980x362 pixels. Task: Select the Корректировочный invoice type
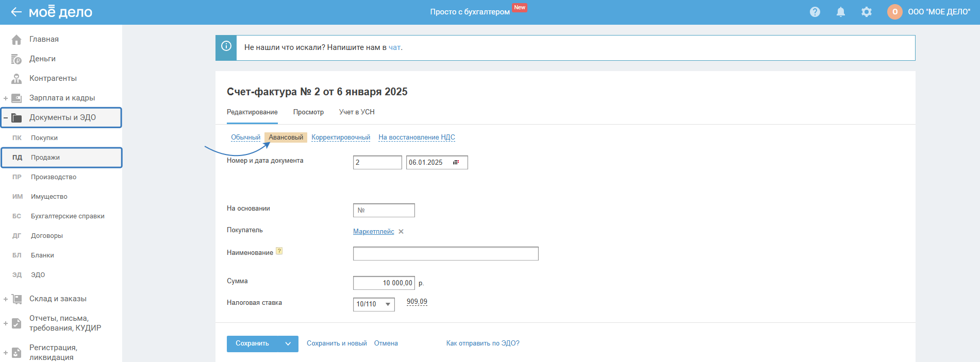coord(341,137)
